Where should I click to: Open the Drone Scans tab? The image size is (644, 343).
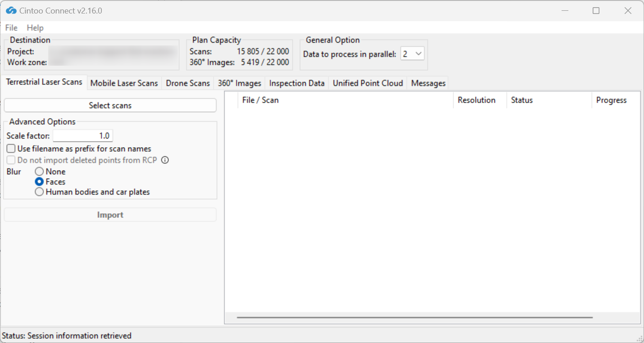[188, 83]
